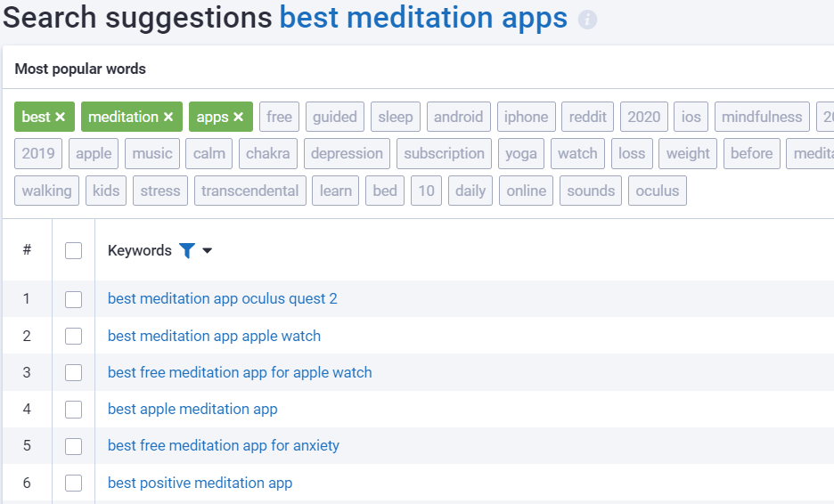The image size is (834, 504).
Task: Open 'best meditation app apple watch' keyword
Action: point(214,336)
